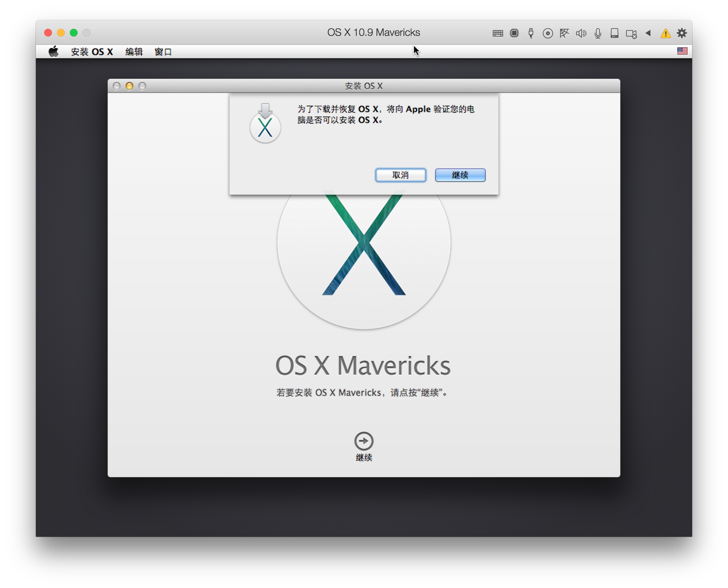Image resolution: width=728 pixels, height=588 pixels.
Task: Click the disabled camera icon
Action: pos(631,34)
